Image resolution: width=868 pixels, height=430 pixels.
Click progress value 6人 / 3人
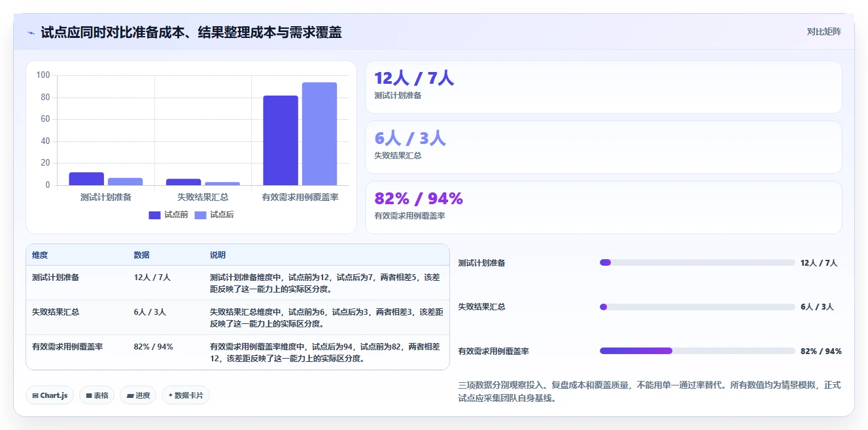click(816, 306)
